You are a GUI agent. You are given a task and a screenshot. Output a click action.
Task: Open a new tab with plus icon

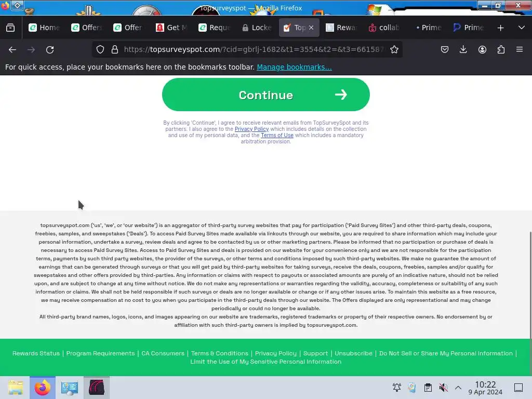click(500, 28)
